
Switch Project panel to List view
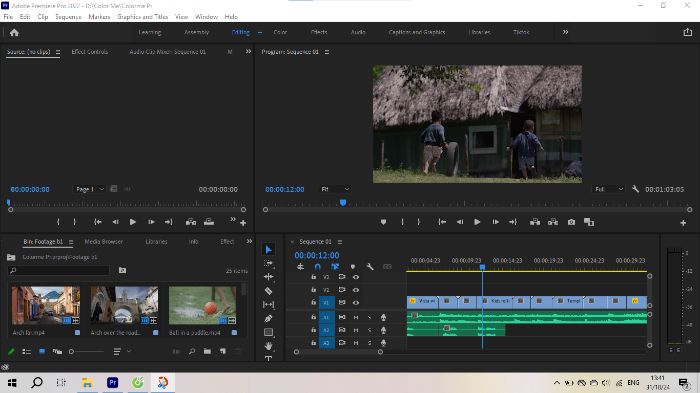[x=26, y=352]
